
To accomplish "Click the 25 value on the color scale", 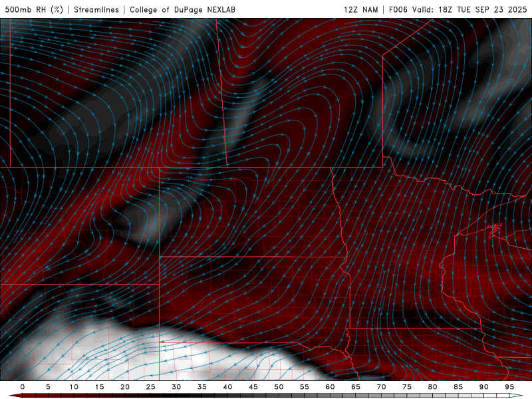I will tap(151, 387).
